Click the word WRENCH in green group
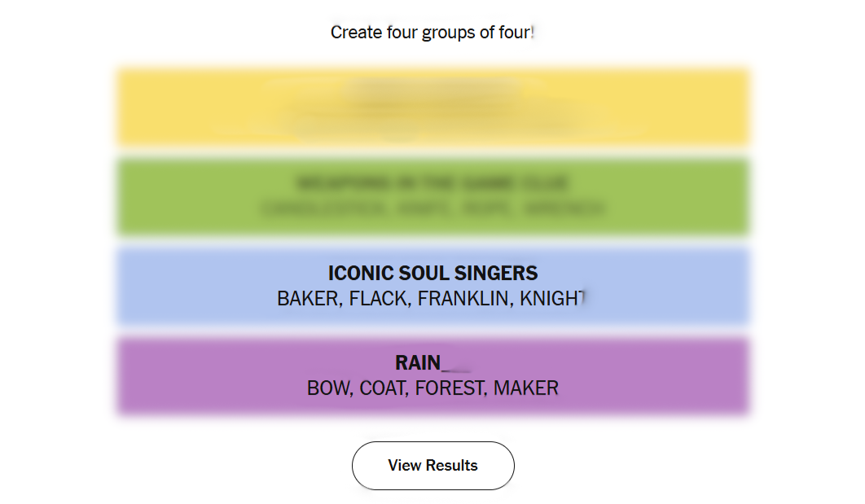 (564, 209)
